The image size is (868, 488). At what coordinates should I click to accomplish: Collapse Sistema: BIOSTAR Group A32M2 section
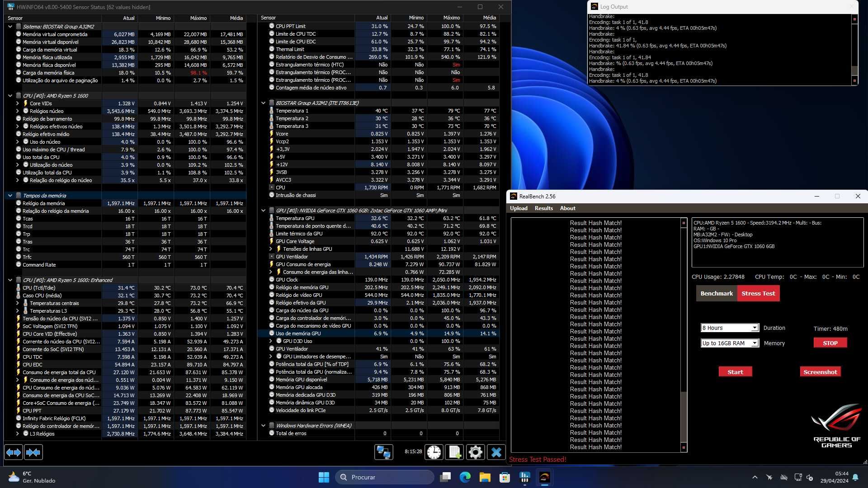coord(10,27)
